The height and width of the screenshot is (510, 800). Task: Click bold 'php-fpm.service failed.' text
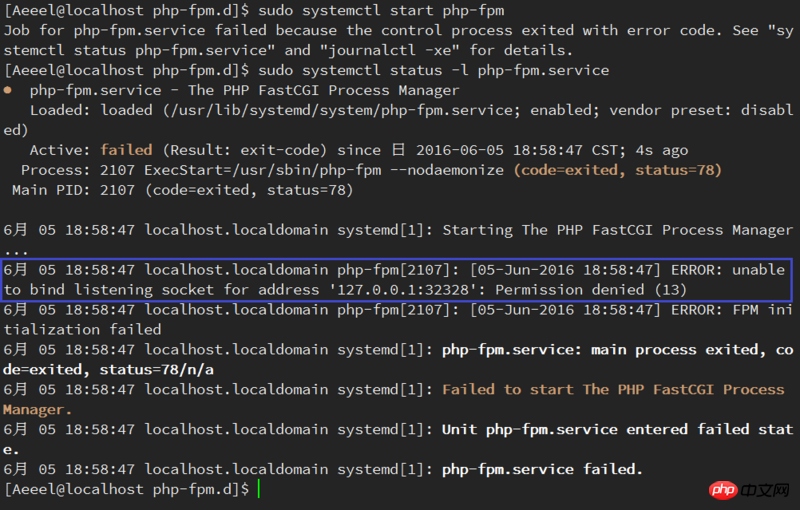542,470
